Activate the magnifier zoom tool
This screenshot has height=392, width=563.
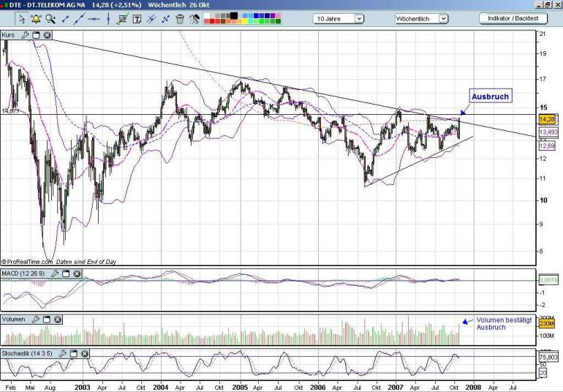50,19
